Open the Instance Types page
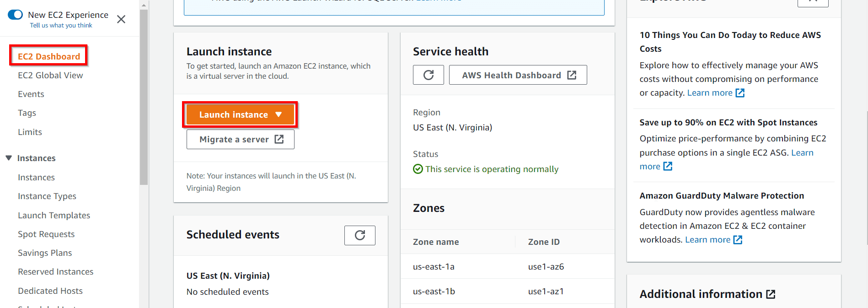Viewport: 868px width, 308px height. point(47,196)
